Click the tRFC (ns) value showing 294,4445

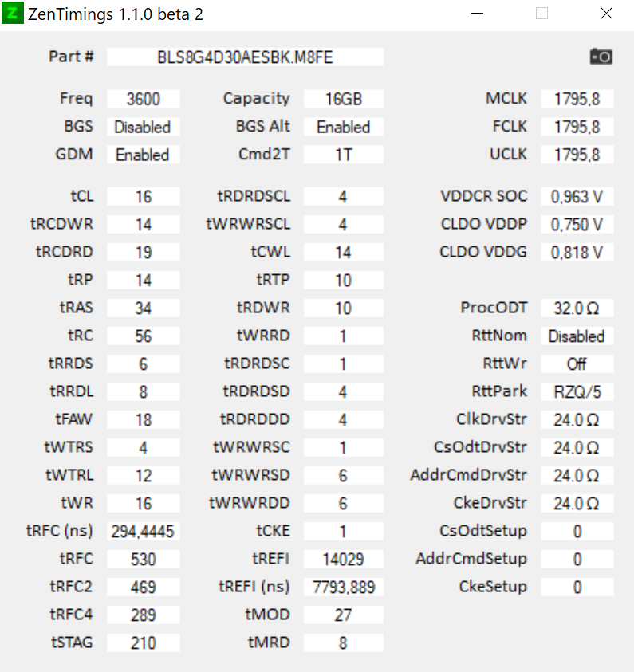143,531
